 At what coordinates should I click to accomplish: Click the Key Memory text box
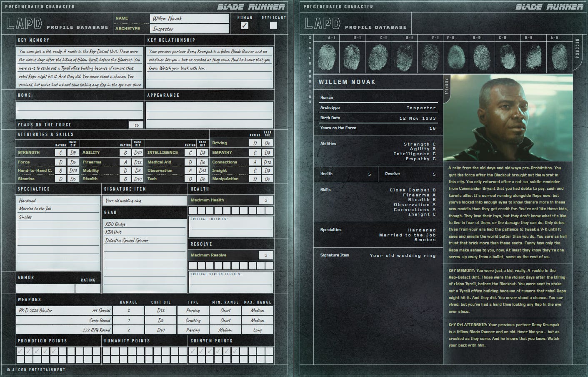coord(80,67)
